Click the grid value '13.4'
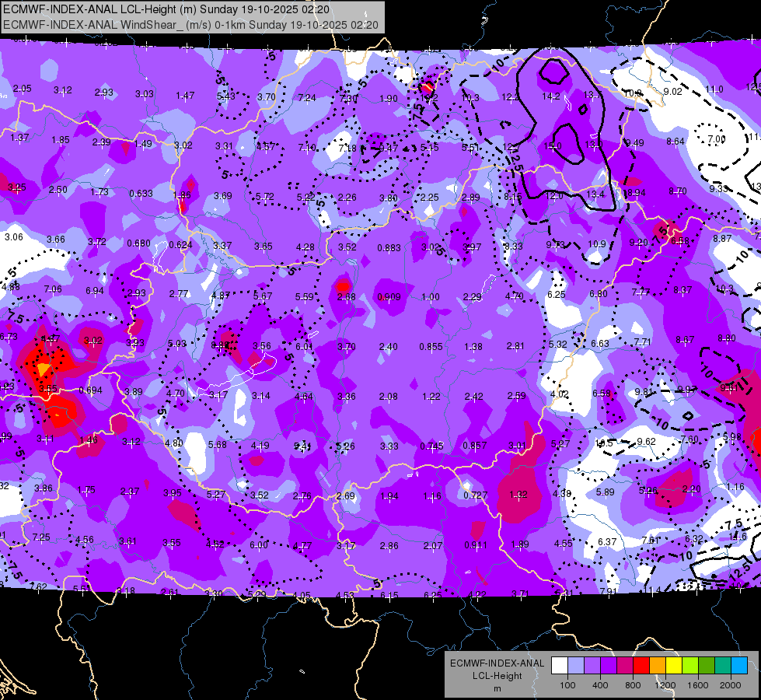Viewport: 761px width, 700px height. tap(595, 194)
